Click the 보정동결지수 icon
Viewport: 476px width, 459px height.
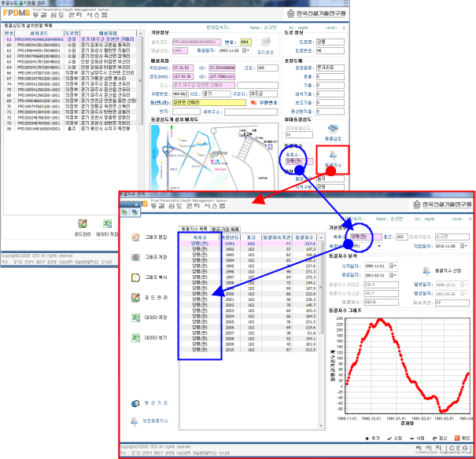click(135, 420)
